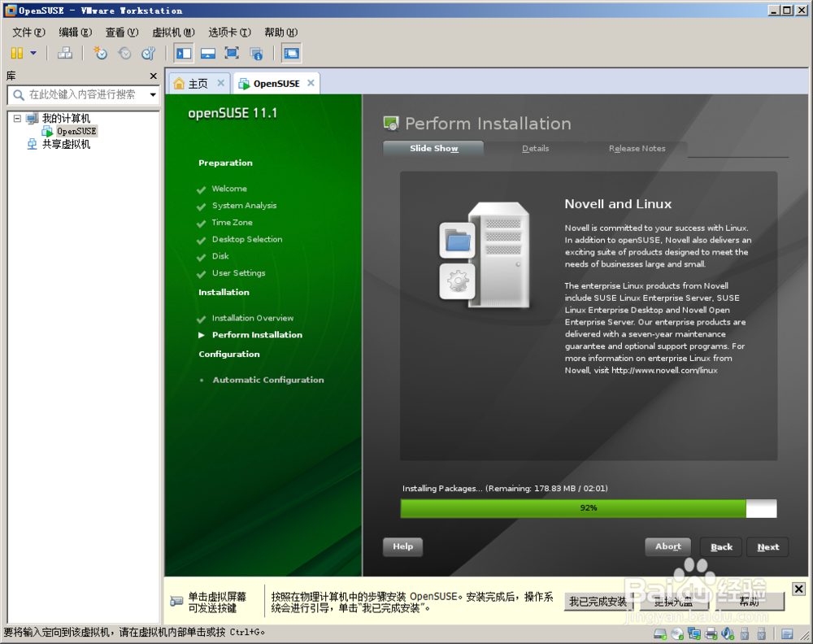Close the 主页 tab
Image resolution: width=813 pixels, height=644 pixels.
pyautogui.click(x=221, y=83)
